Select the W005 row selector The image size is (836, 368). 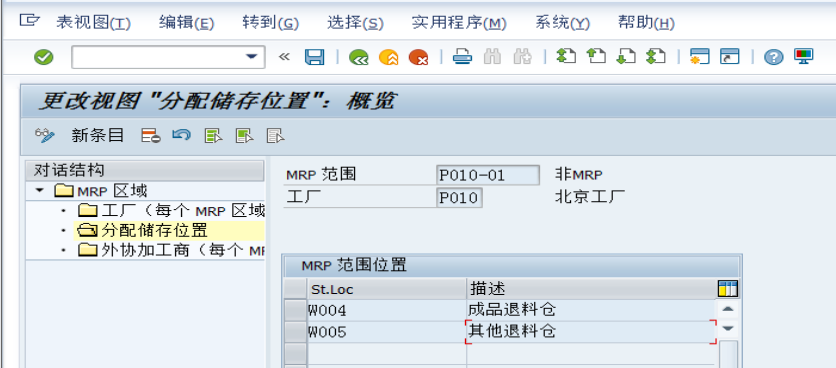click(x=295, y=332)
